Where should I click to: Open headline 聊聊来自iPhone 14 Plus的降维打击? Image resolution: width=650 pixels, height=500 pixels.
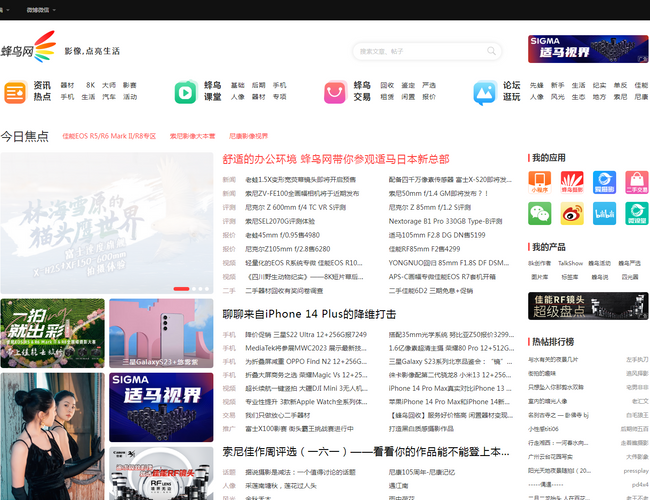click(x=309, y=314)
